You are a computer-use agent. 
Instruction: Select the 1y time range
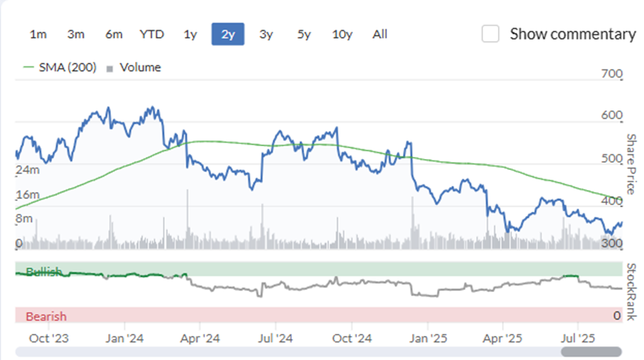click(190, 34)
